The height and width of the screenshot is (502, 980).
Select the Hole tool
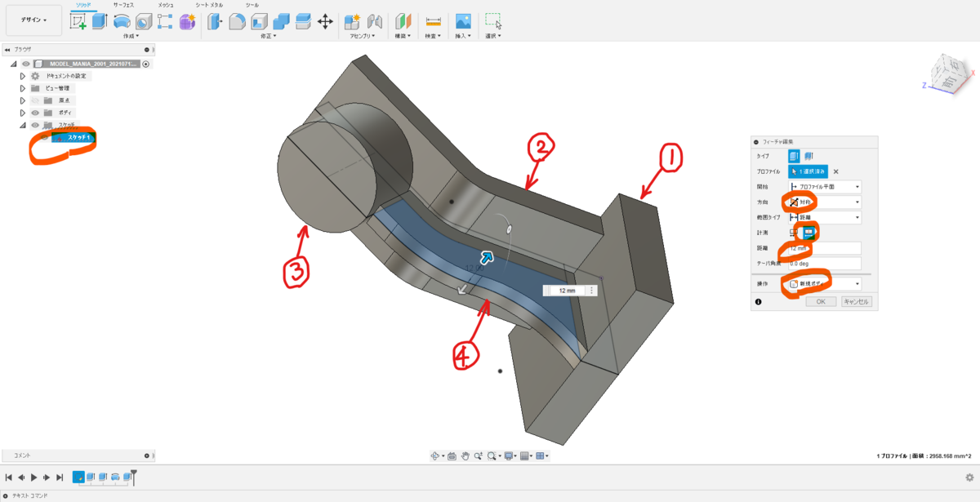pyautogui.click(x=144, y=22)
